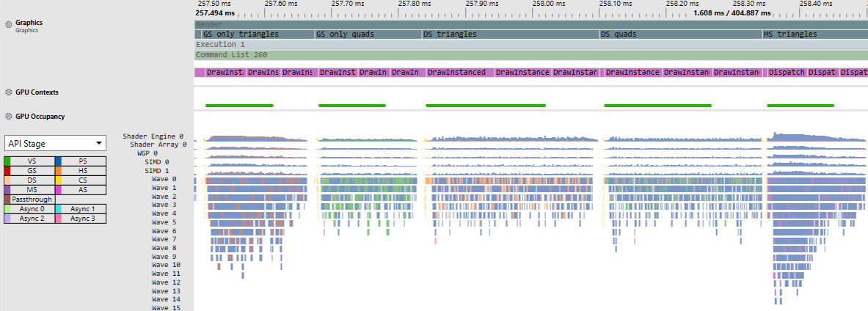This screenshot has width=868, height=311.
Task: Click the 258.00 ms ruler mark
Action: (x=549, y=4)
